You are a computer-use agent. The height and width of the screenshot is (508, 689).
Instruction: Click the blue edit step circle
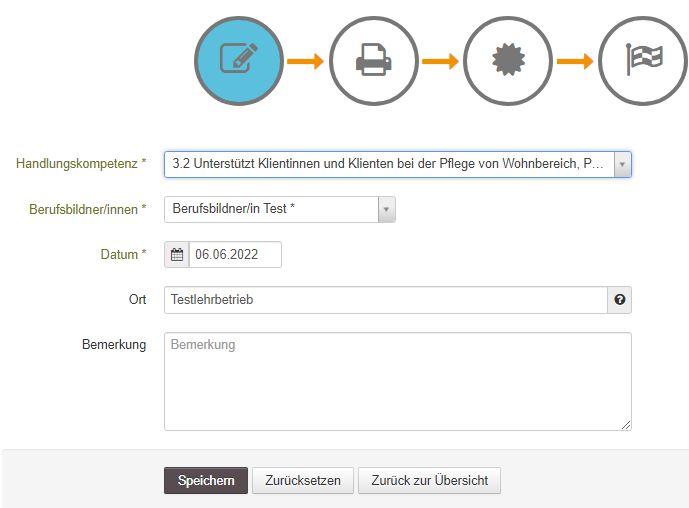[x=239, y=61]
